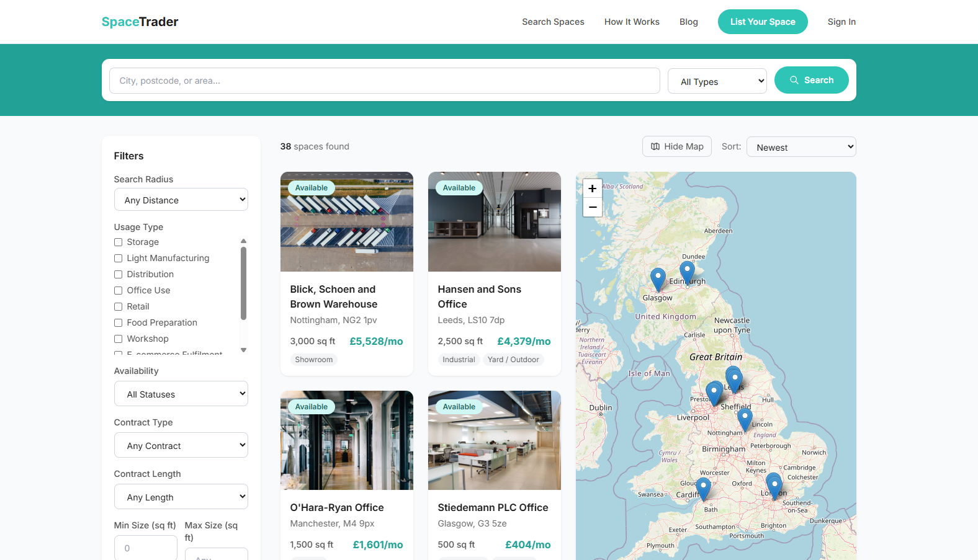The width and height of the screenshot is (978, 560).
Task: Open the All Types dropdown
Action: (x=717, y=81)
